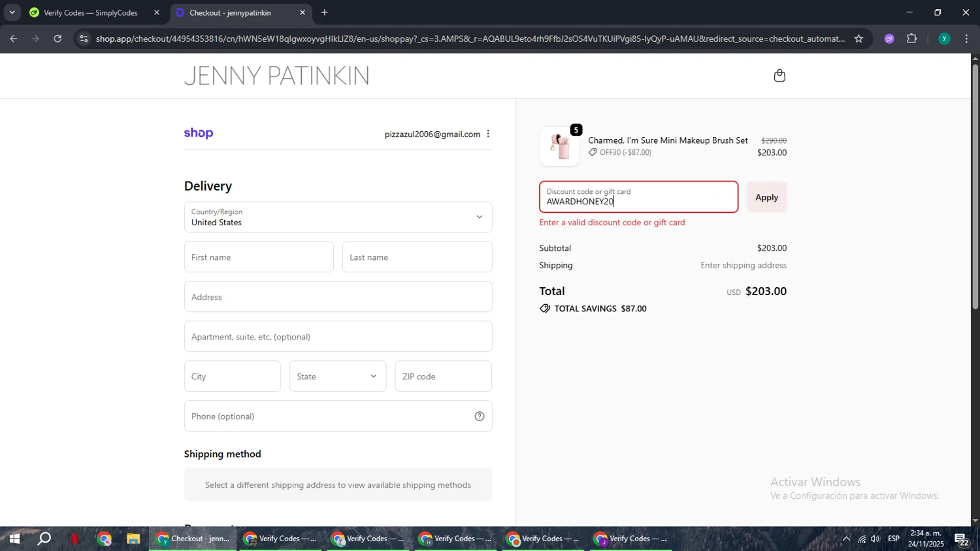Screen dimensions: 980x551
Task: Click the makeup brush set product thumbnail
Action: 560,146
